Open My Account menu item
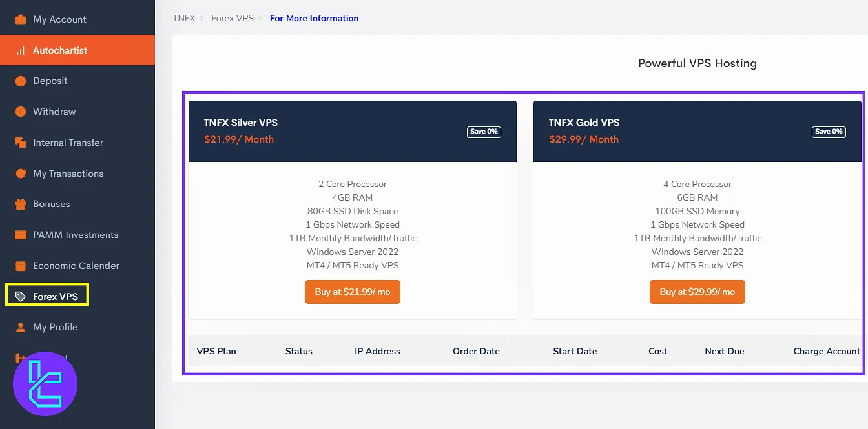 (77, 19)
